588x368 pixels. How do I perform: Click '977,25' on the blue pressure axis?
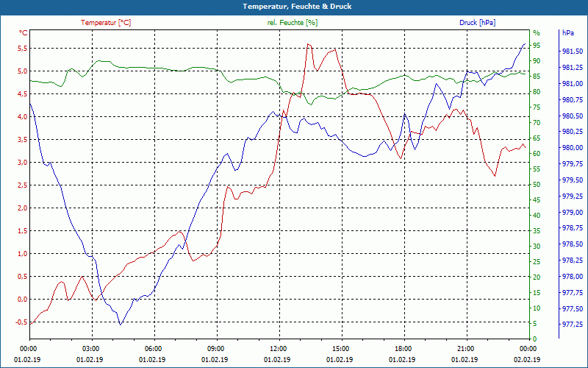click(x=573, y=325)
